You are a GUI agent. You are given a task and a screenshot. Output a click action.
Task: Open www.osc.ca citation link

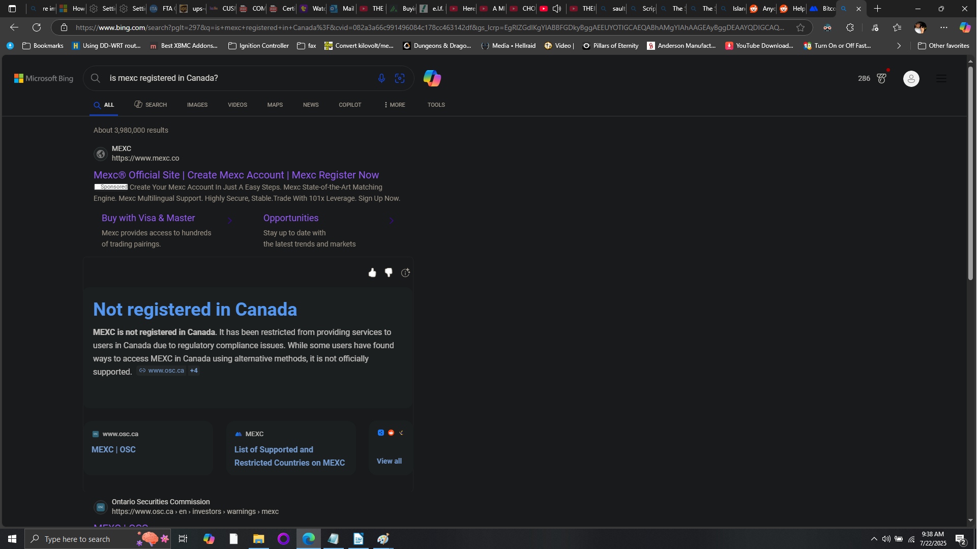pyautogui.click(x=162, y=371)
